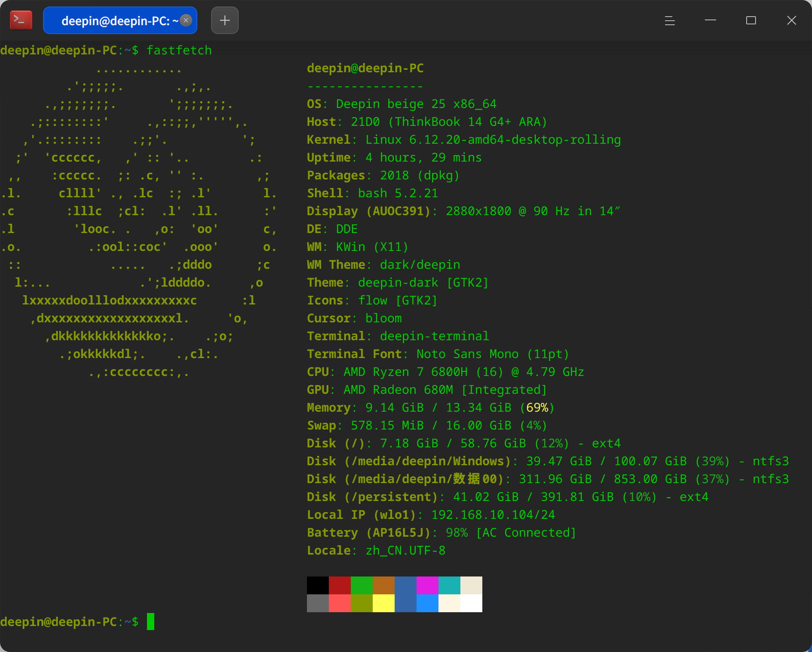Click the Disk /media/deepin/Windows line
812x652 pixels.
click(x=548, y=461)
